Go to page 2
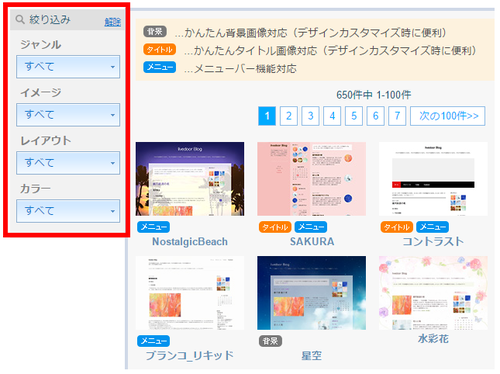The width and height of the screenshot is (500, 374). [x=289, y=116]
